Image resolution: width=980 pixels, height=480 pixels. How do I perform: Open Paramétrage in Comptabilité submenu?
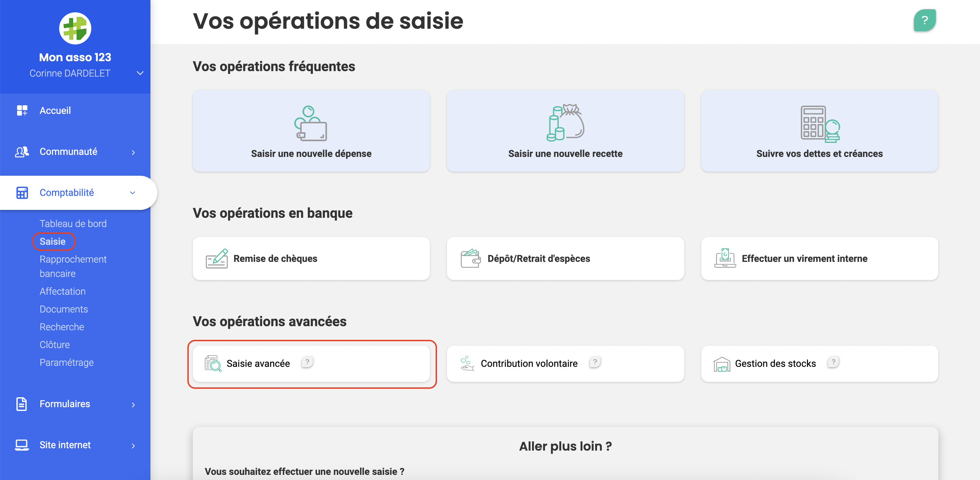pyautogui.click(x=67, y=362)
